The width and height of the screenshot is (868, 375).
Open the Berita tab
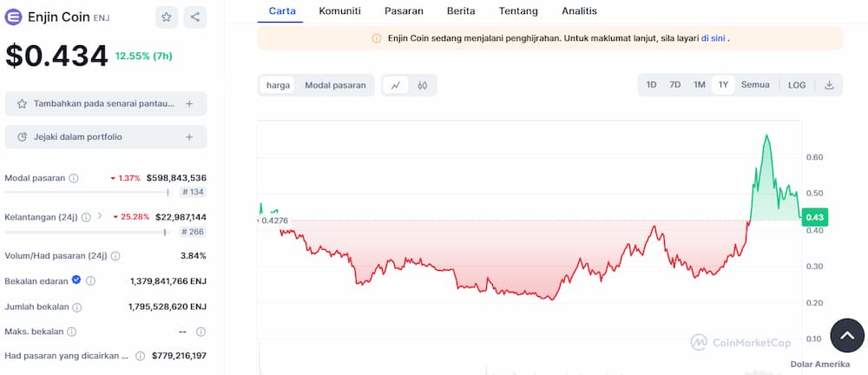tap(461, 10)
